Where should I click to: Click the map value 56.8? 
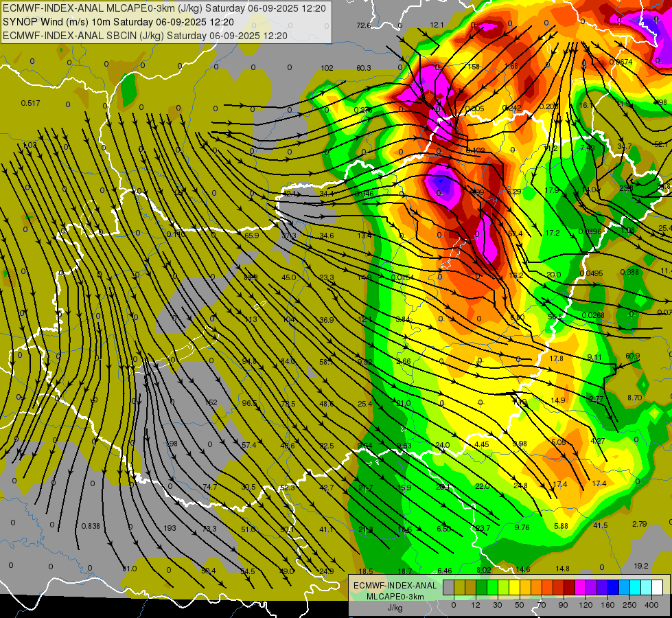[x=555, y=317]
